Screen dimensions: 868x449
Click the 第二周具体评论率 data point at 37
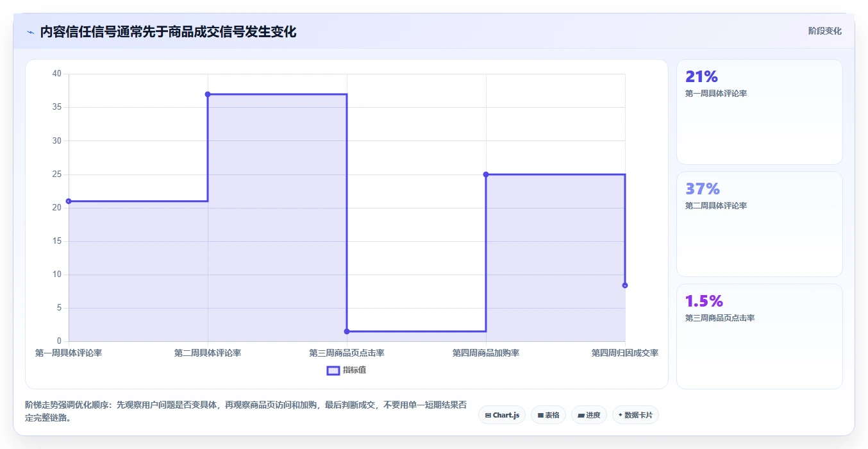tap(208, 94)
